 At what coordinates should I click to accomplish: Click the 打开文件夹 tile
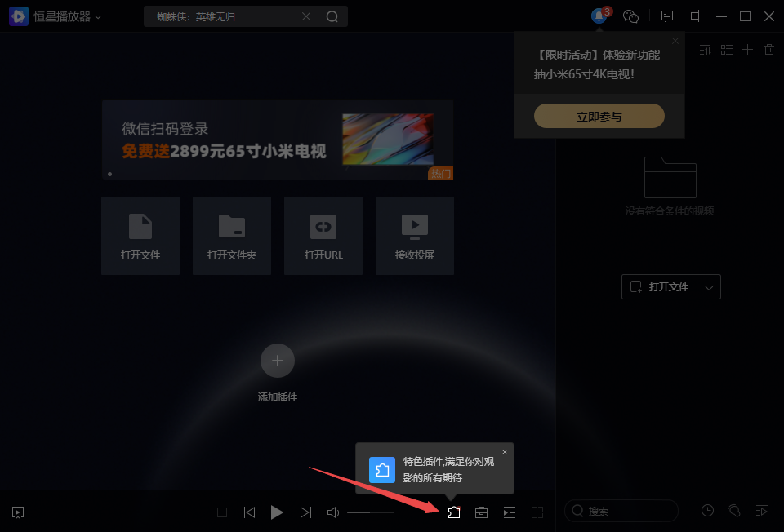point(232,236)
